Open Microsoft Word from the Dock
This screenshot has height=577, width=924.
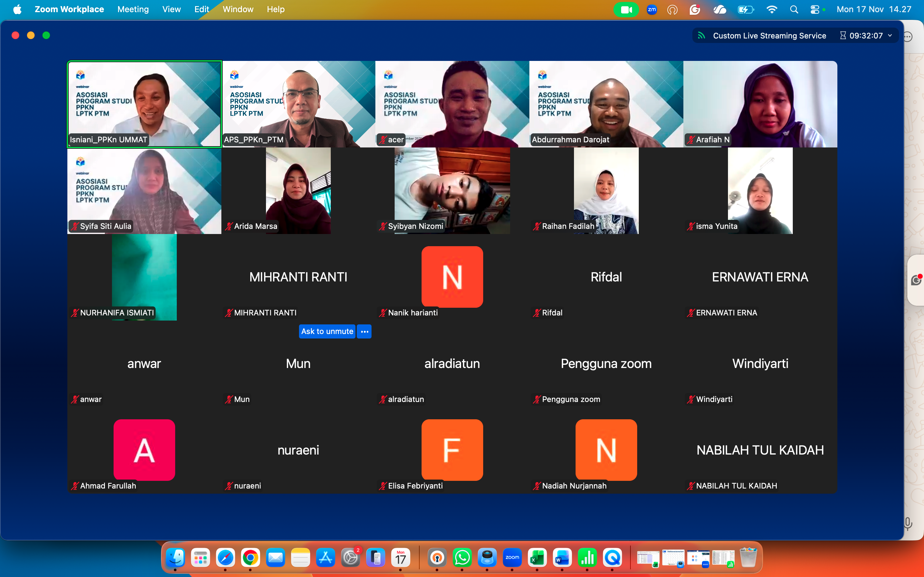click(x=562, y=557)
